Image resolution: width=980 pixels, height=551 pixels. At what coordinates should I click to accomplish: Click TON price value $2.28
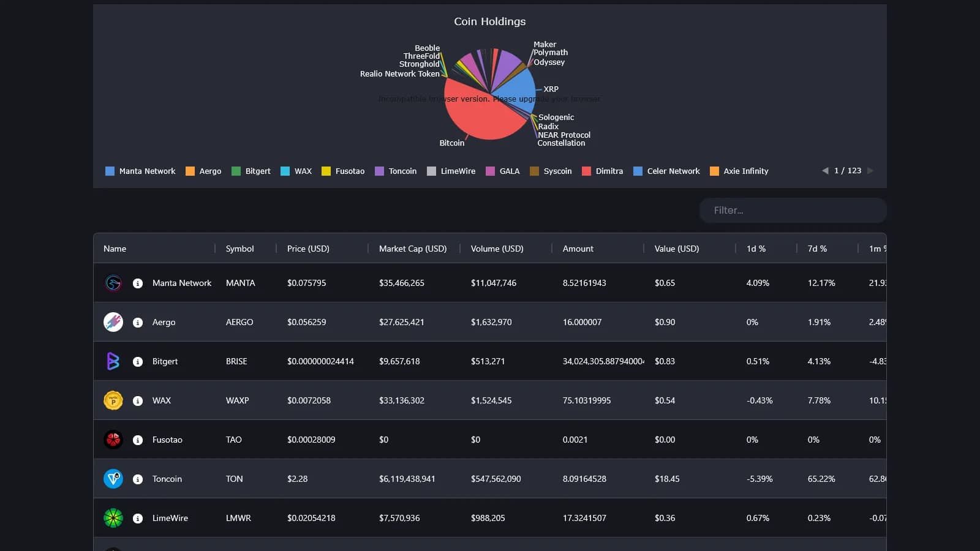point(297,479)
